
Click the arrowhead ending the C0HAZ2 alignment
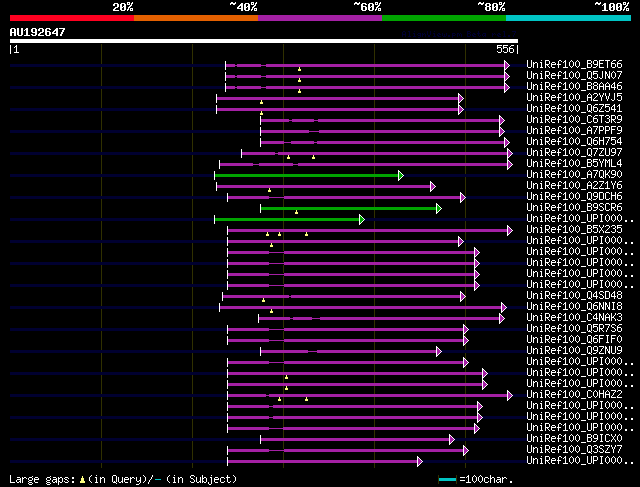510,395
